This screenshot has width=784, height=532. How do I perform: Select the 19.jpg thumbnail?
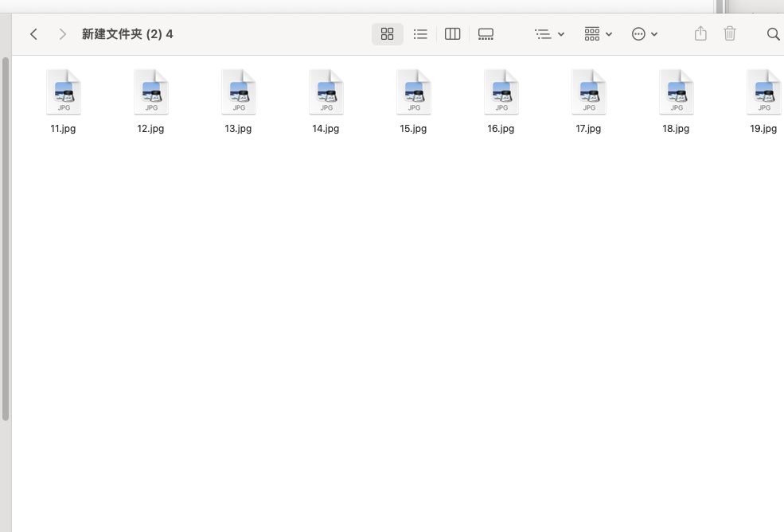(x=764, y=92)
